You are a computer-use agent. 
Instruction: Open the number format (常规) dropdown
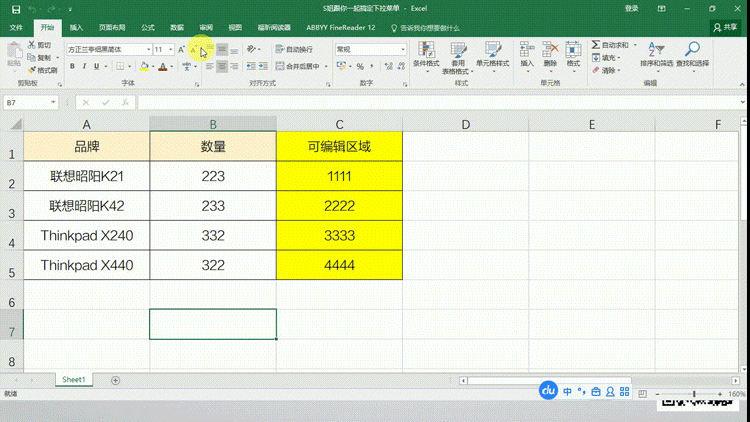pyautogui.click(x=403, y=49)
